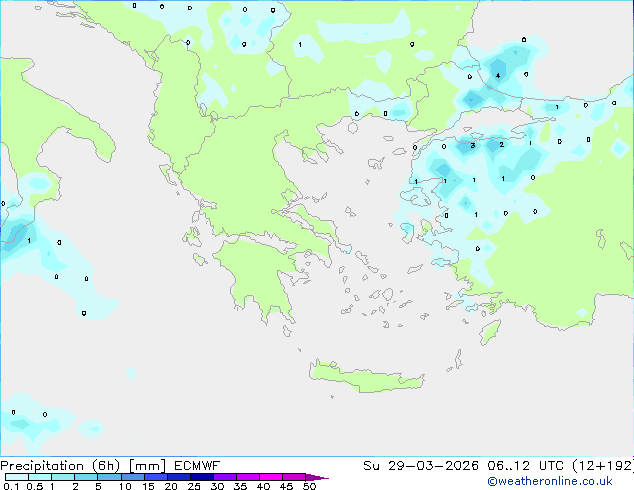Click the '[mm]' unit label
634x490 pixels.
pyautogui.click(x=147, y=466)
